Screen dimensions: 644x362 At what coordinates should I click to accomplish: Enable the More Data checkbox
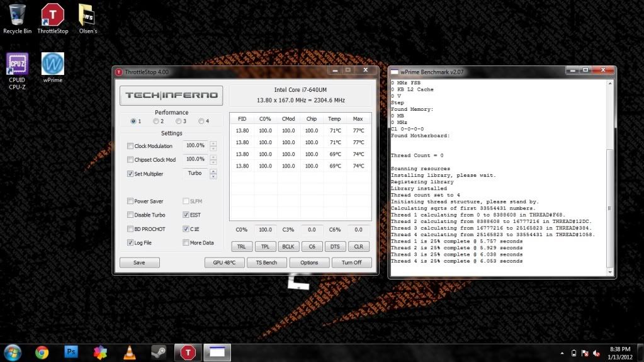(186, 242)
